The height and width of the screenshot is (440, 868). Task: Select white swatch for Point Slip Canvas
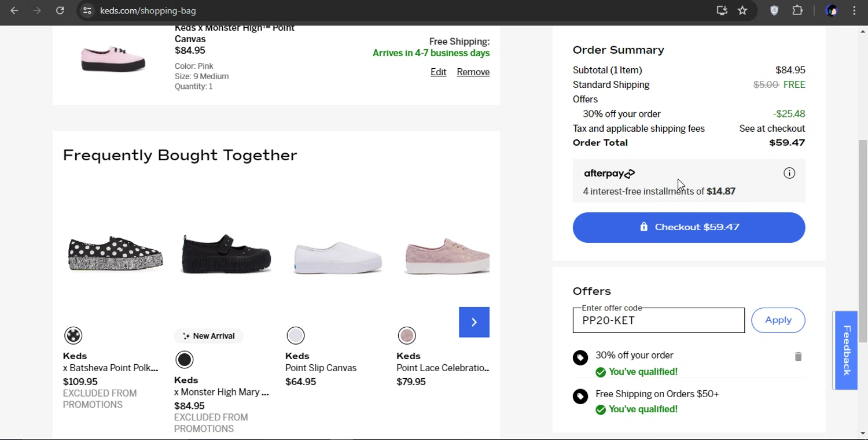[x=296, y=335]
